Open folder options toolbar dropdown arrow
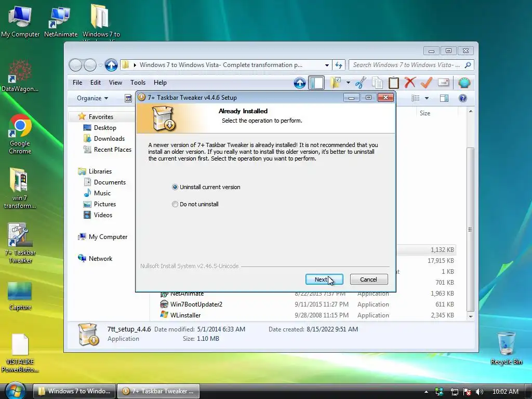The image size is (532, 399). pyautogui.click(x=348, y=83)
